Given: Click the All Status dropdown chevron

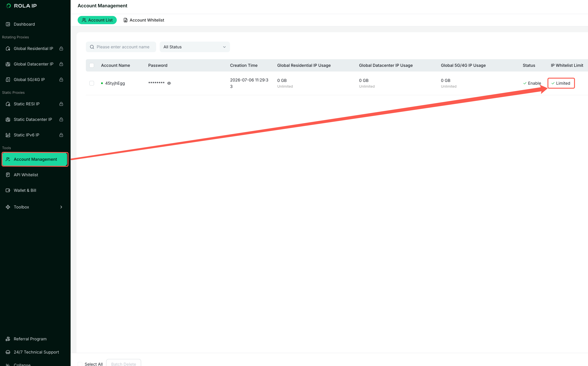Looking at the screenshot, I should (224, 47).
